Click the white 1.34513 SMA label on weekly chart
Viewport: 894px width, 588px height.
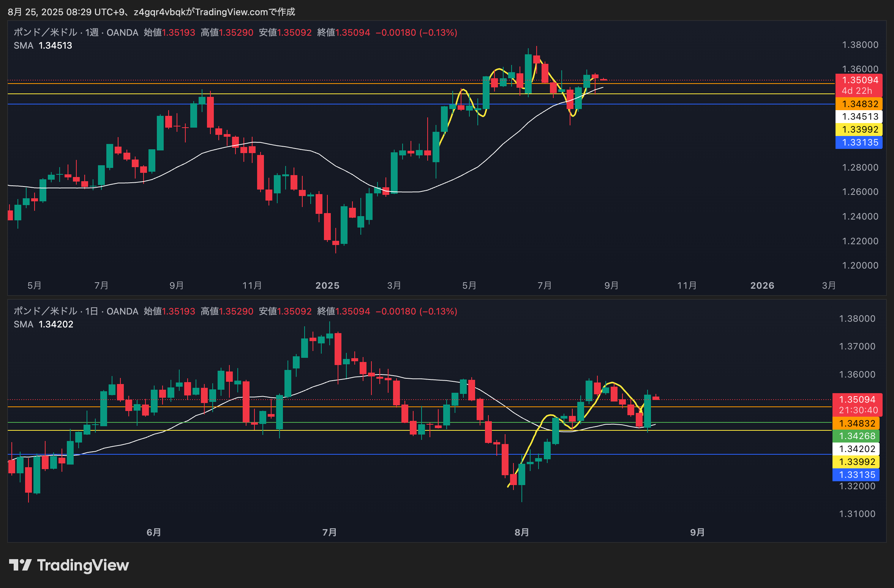(860, 117)
